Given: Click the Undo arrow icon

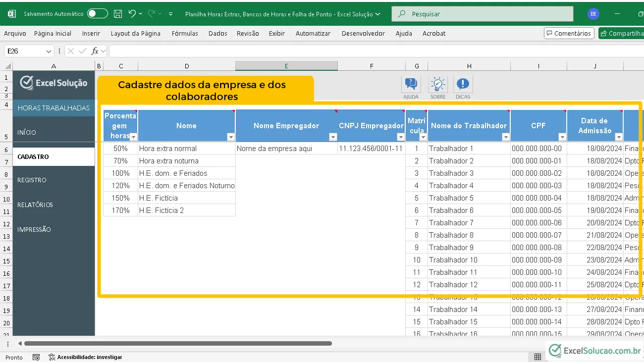Looking at the screenshot, I should 132,14.
